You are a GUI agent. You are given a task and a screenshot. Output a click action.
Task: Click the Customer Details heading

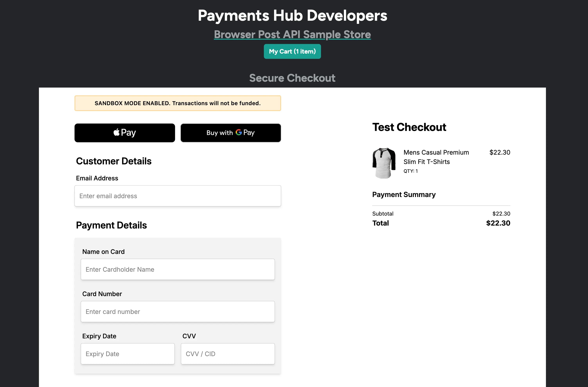pos(114,161)
